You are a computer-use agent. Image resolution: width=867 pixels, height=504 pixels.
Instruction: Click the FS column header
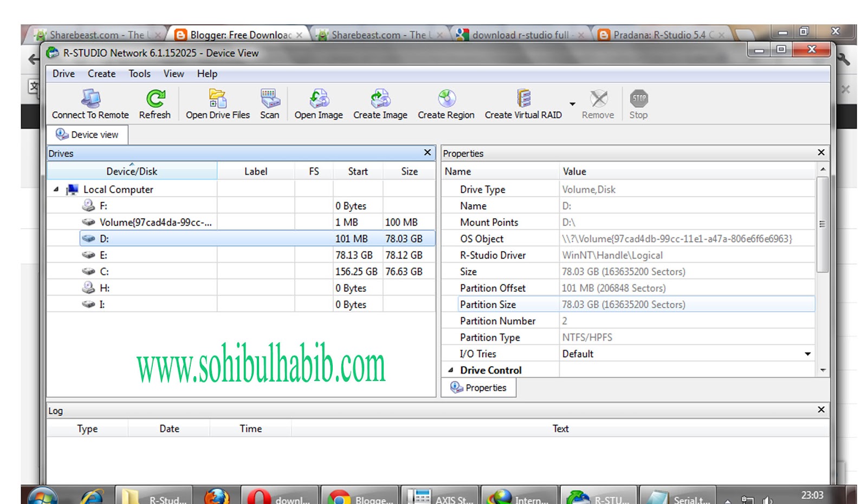click(x=314, y=171)
